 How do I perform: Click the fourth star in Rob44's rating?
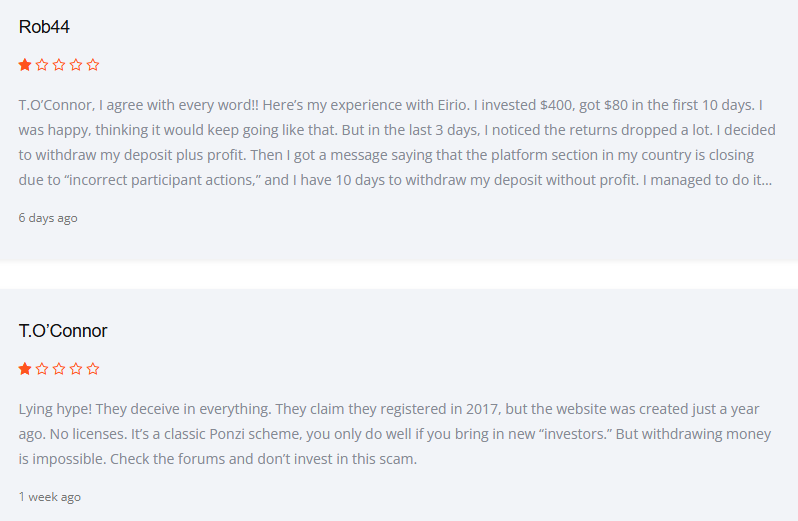click(76, 65)
